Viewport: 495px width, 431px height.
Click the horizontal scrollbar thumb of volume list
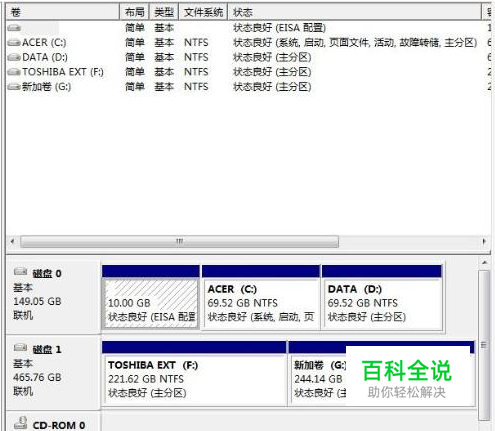179,241
